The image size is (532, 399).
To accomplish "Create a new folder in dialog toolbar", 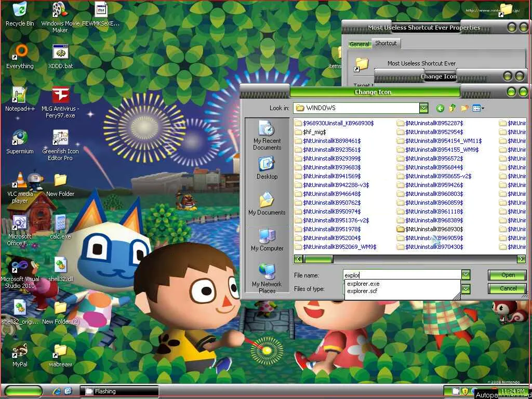I will [x=464, y=108].
